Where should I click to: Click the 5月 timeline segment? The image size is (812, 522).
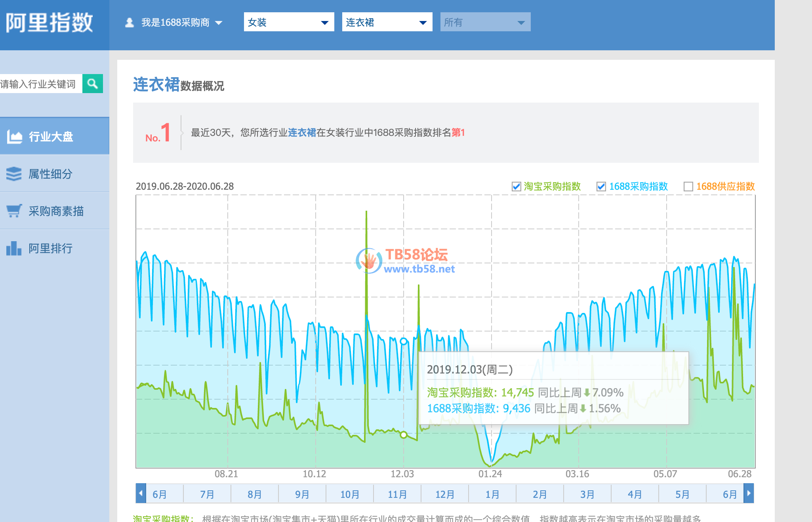pyautogui.click(x=682, y=494)
